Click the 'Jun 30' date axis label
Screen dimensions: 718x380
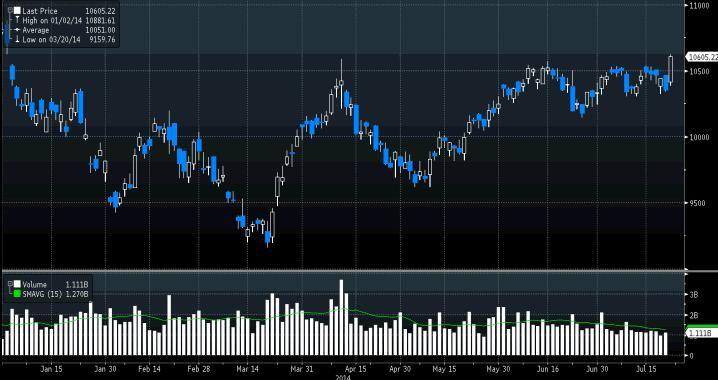tap(598, 369)
